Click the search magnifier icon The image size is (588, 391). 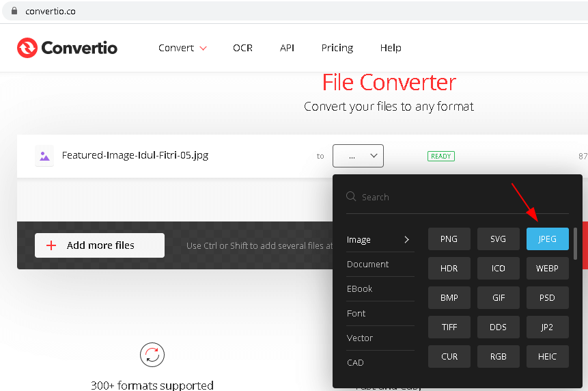[x=351, y=197]
